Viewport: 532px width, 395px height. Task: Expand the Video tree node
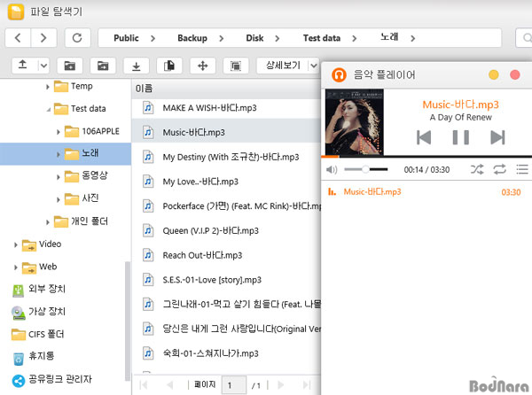(15, 244)
